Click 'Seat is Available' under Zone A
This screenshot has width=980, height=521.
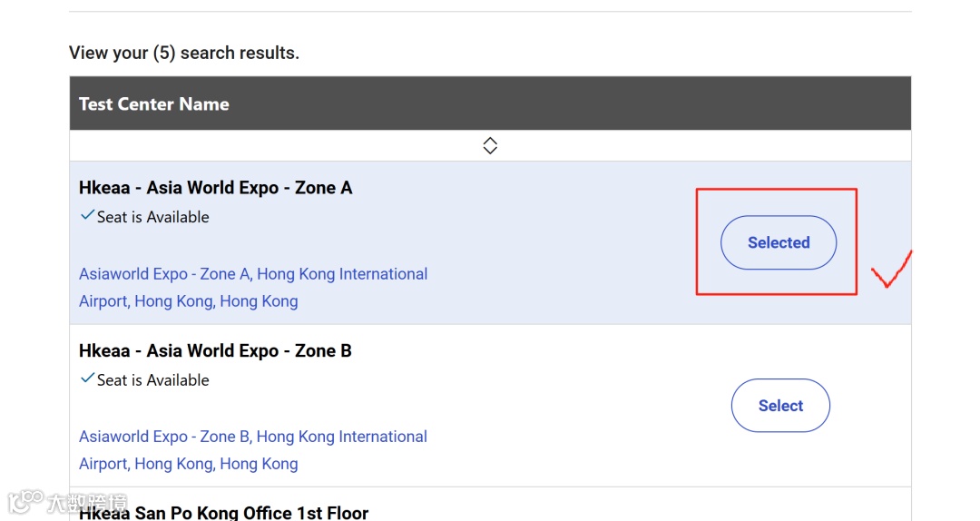[x=153, y=217]
